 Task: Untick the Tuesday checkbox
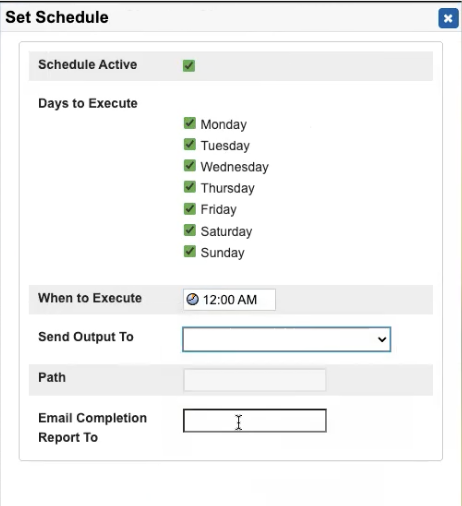(x=190, y=144)
